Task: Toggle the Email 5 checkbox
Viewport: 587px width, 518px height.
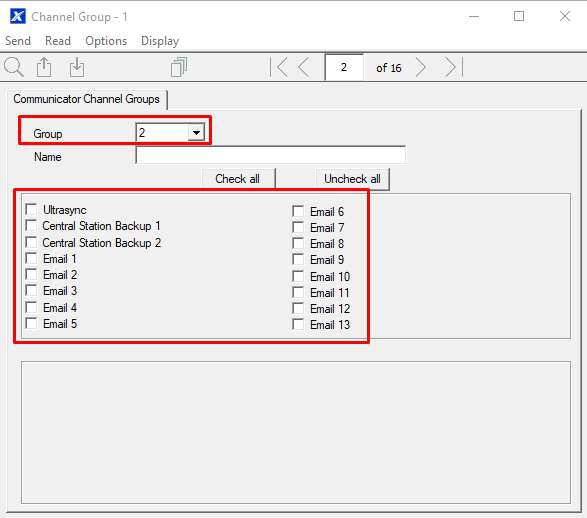Action: [x=31, y=323]
